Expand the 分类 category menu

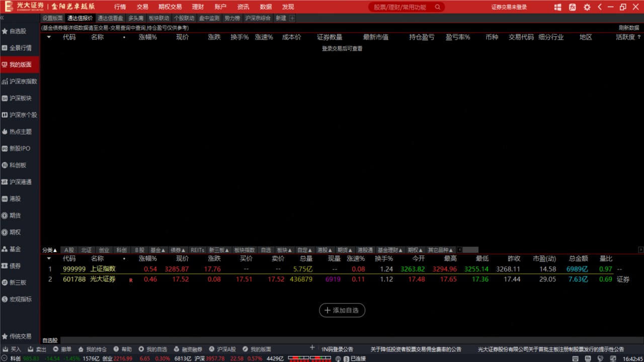(x=50, y=250)
